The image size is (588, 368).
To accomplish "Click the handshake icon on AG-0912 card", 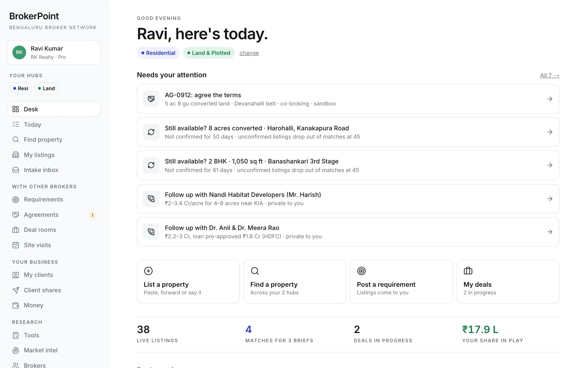I will (151, 99).
